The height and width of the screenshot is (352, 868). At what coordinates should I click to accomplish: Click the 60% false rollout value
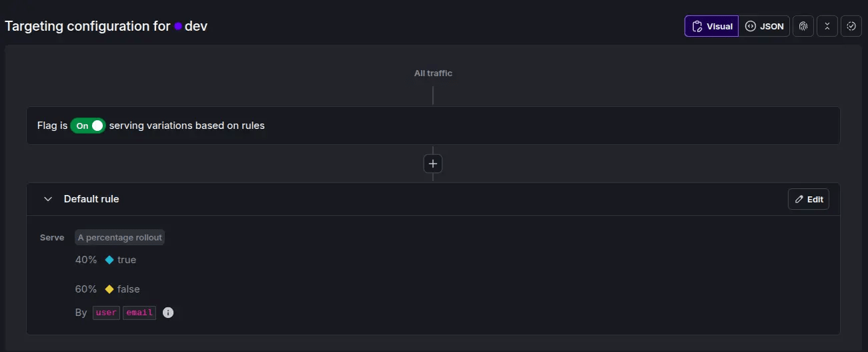coord(86,289)
